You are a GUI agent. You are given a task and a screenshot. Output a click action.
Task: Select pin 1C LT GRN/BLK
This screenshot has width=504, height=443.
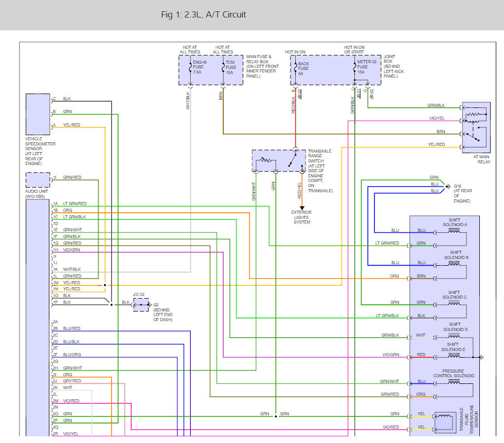69,217
